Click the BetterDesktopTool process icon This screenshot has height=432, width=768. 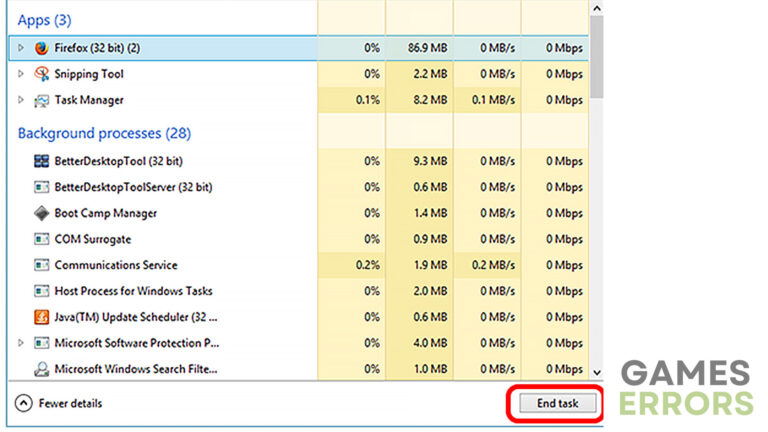[41, 161]
